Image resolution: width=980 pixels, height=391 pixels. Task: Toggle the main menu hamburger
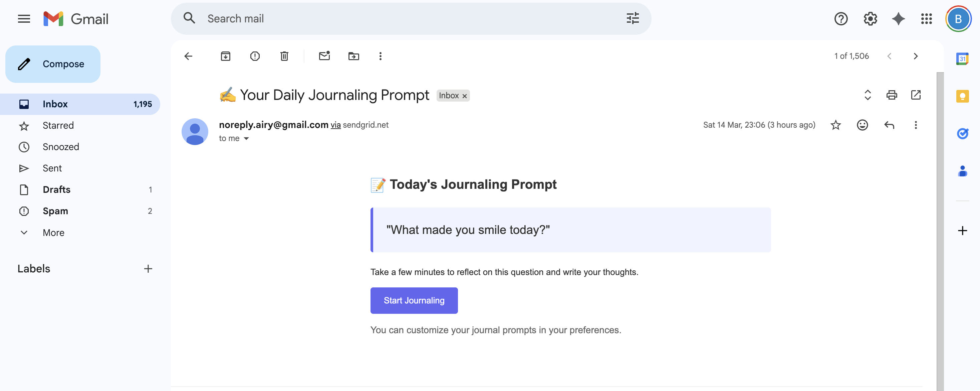[x=24, y=19]
